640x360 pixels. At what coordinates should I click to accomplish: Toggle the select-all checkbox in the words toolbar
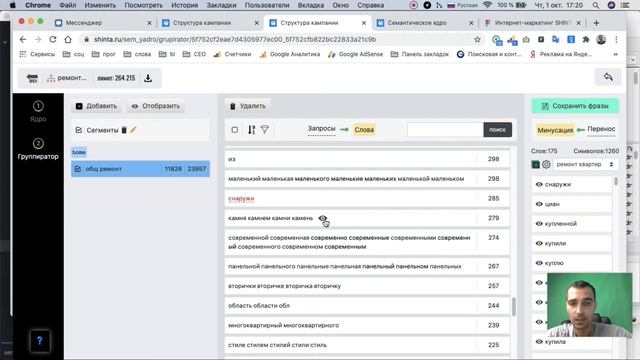coord(235,130)
